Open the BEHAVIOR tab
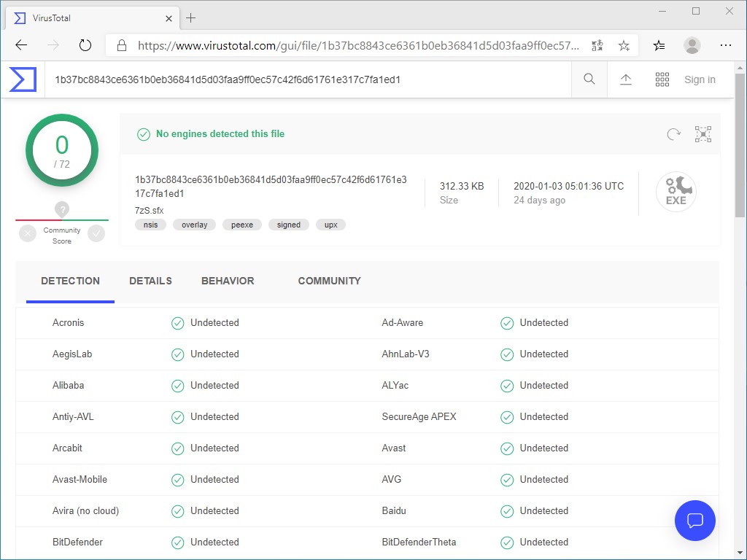The width and height of the screenshot is (747, 560). 229,281
